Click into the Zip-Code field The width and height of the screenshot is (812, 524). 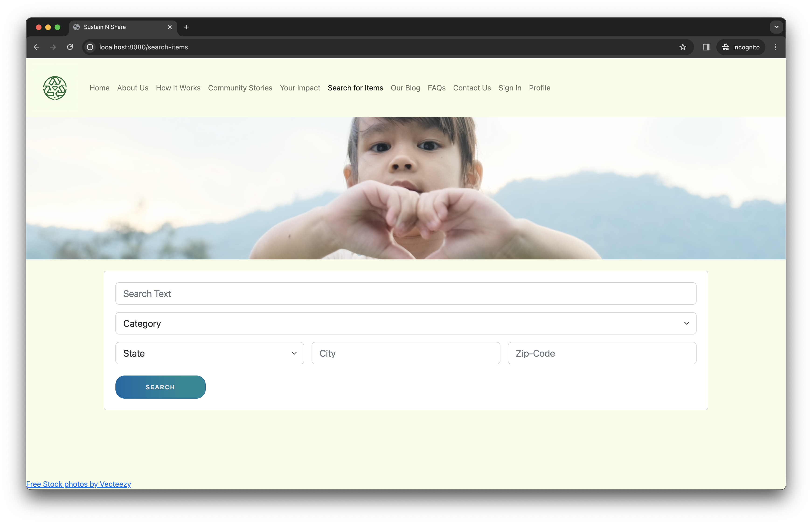[x=602, y=353]
